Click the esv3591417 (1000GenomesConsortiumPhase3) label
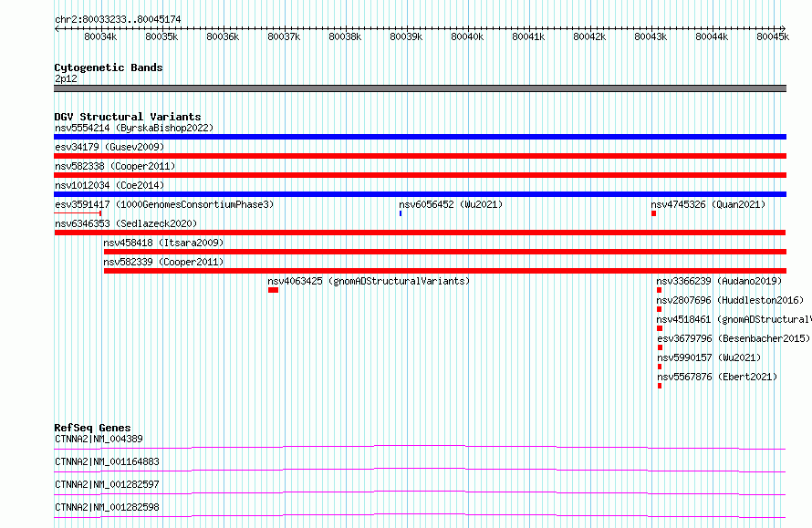This screenshot has height=528, width=812. (x=164, y=204)
